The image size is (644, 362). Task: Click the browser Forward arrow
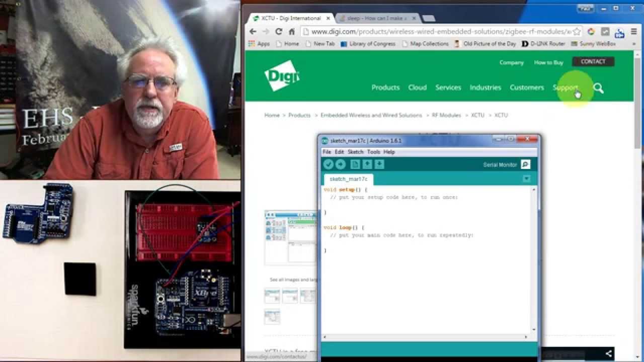click(x=266, y=32)
